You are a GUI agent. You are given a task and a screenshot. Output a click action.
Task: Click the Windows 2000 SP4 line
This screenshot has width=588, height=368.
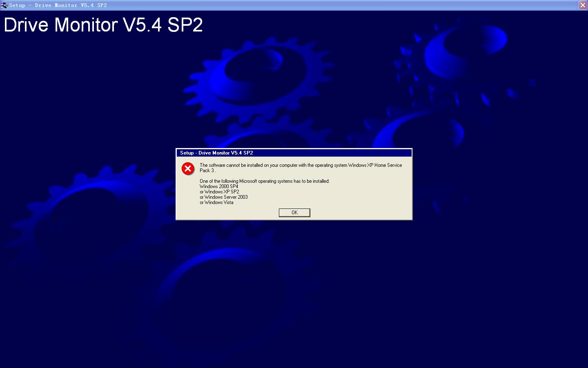coord(219,186)
